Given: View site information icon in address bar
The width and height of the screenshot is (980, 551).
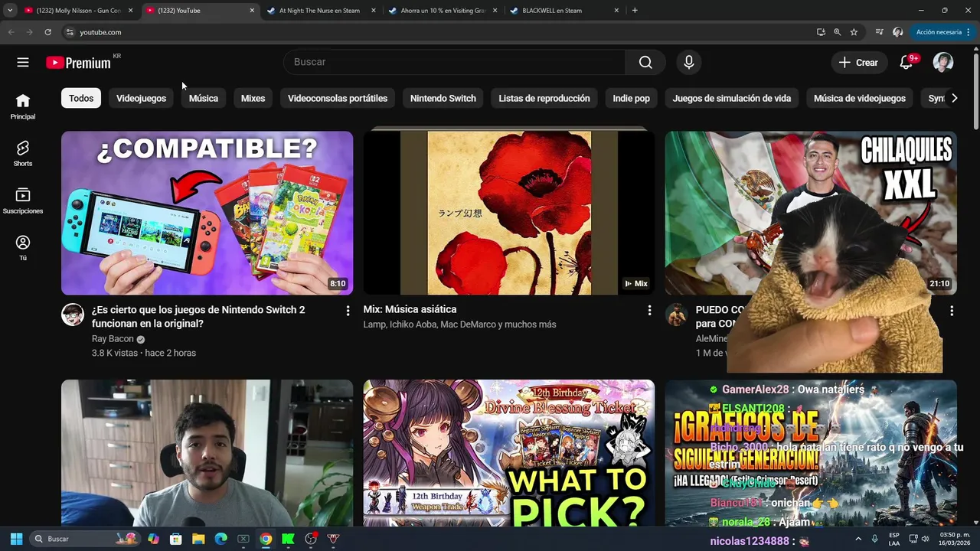Looking at the screenshot, I should coord(69,32).
